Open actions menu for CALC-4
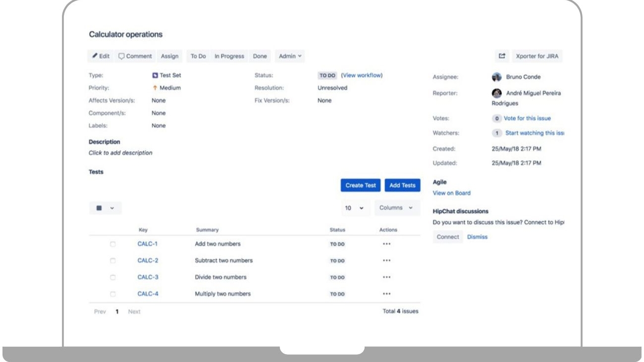 [387, 294]
